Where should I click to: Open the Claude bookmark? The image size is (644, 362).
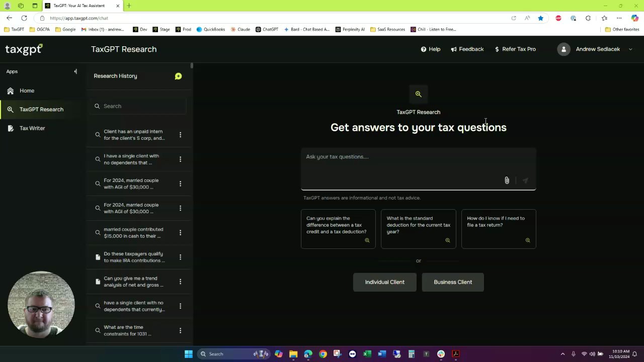[240, 29]
